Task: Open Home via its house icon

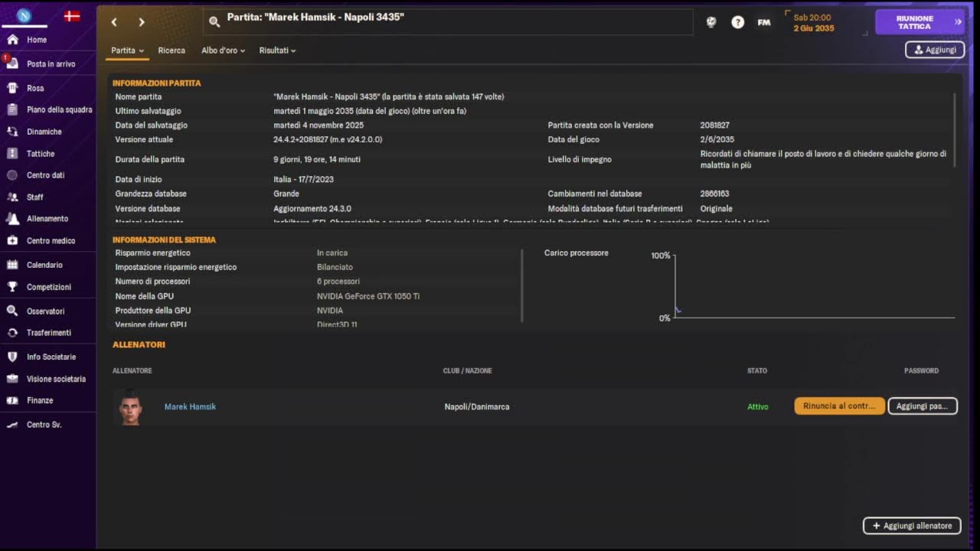Action: (12, 40)
